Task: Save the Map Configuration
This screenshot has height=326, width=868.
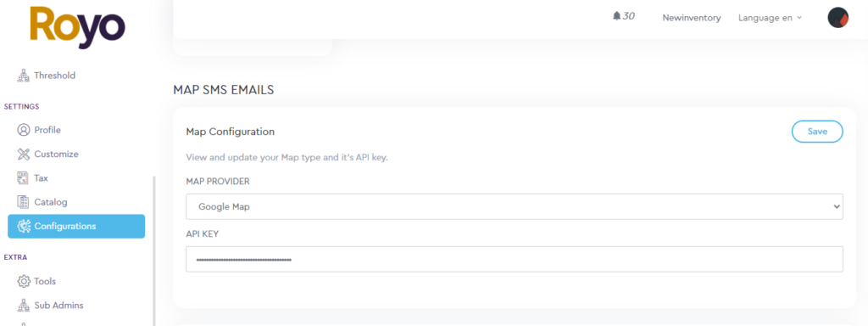Action: (817, 132)
